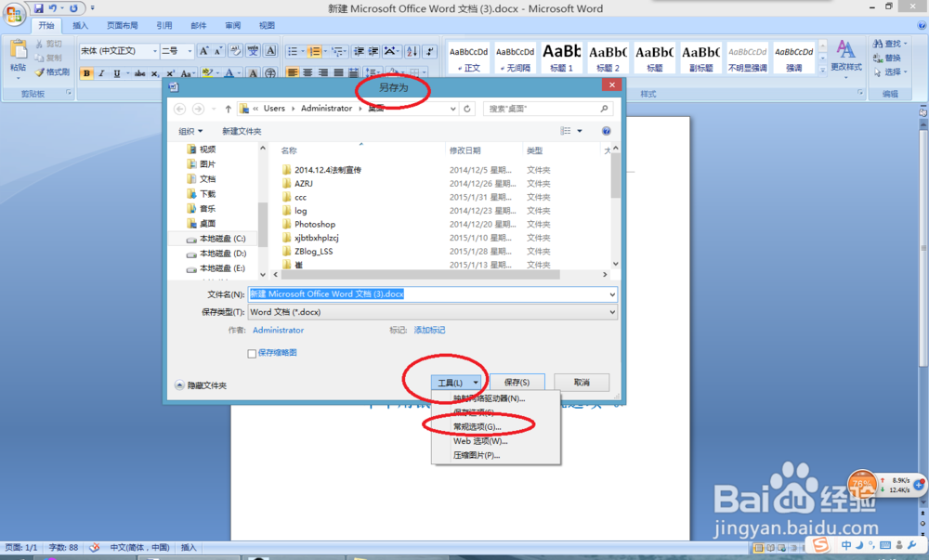Click Up-folder arrow in Save As dialog
Viewport: 929px width, 560px height.
[229, 109]
